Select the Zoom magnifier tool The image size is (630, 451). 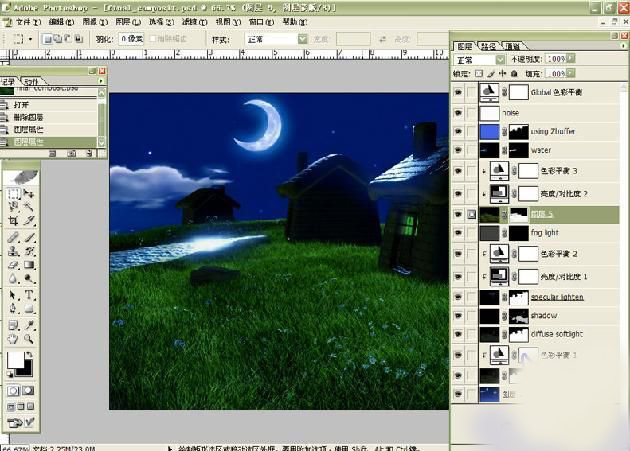(29, 339)
